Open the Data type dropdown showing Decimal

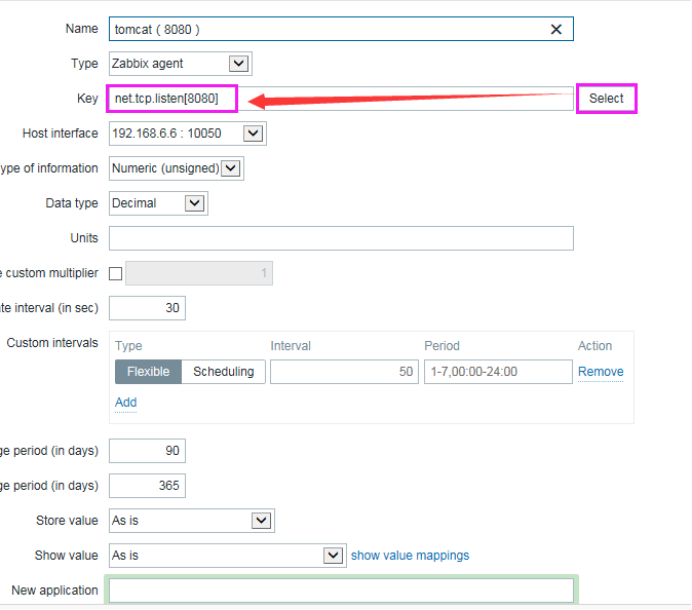[158, 203]
